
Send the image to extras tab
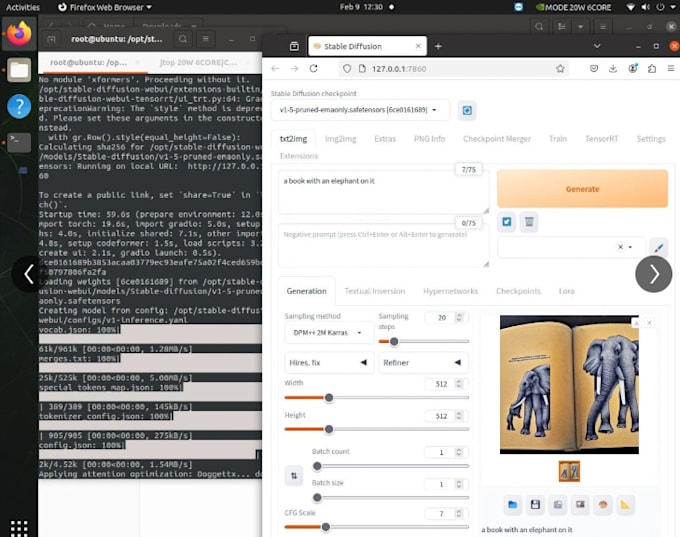(625, 504)
